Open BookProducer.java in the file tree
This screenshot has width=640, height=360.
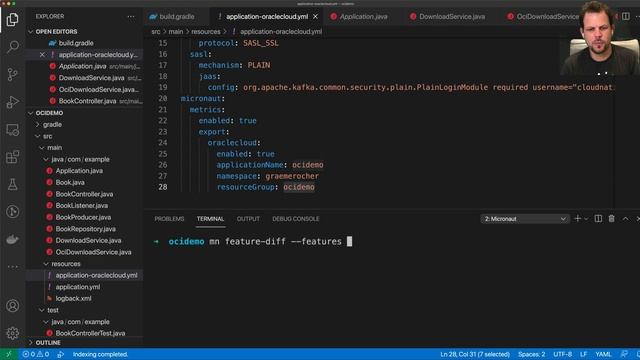coord(83,218)
